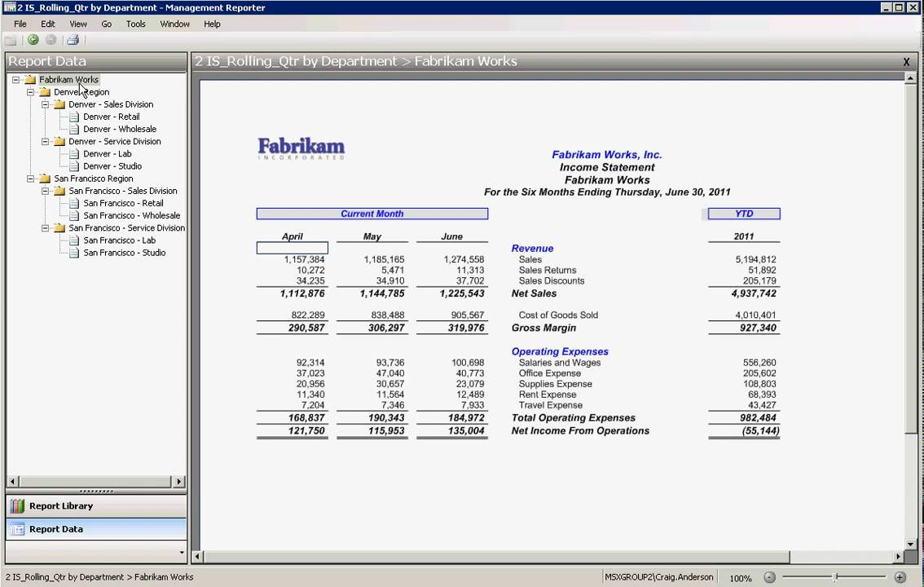Image resolution: width=924 pixels, height=587 pixels.
Task: Click the empty selected cell under April
Action: [293, 248]
